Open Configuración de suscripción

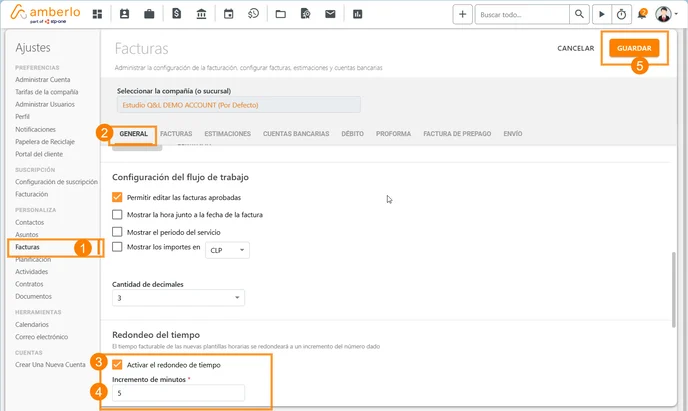[x=56, y=182]
